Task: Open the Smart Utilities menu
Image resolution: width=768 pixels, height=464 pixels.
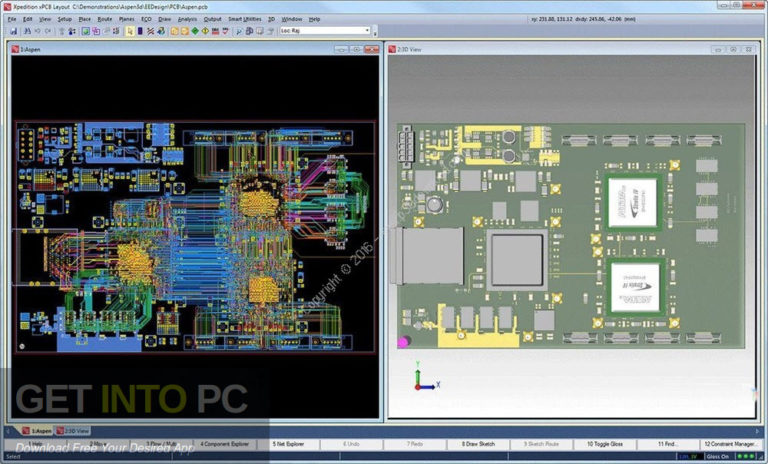Action: click(x=245, y=19)
